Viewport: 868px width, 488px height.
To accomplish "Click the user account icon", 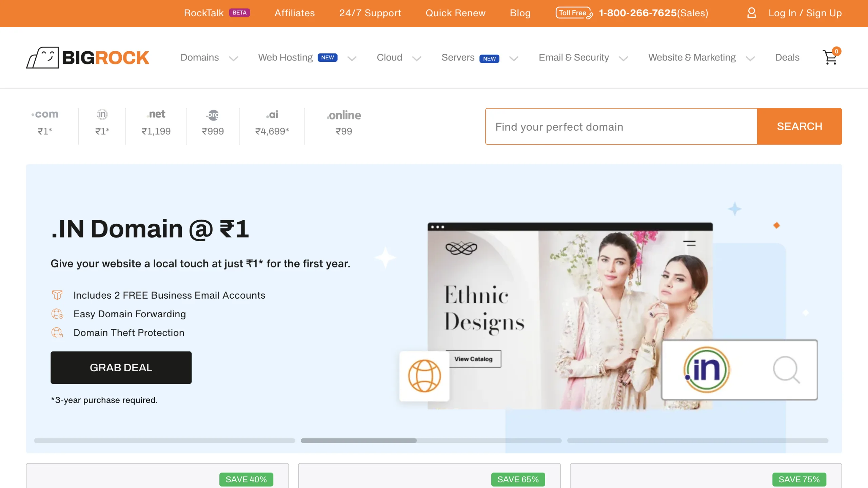I will coord(751,13).
